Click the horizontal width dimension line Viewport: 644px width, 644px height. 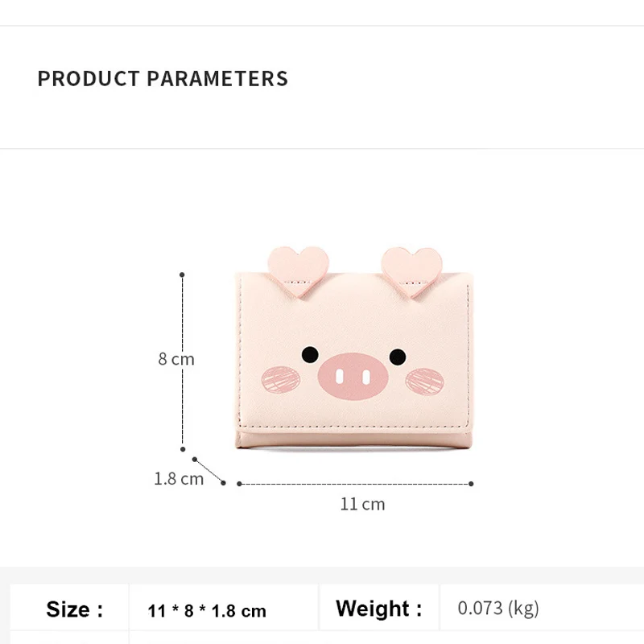pyautogui.click(x=354, y=484)
